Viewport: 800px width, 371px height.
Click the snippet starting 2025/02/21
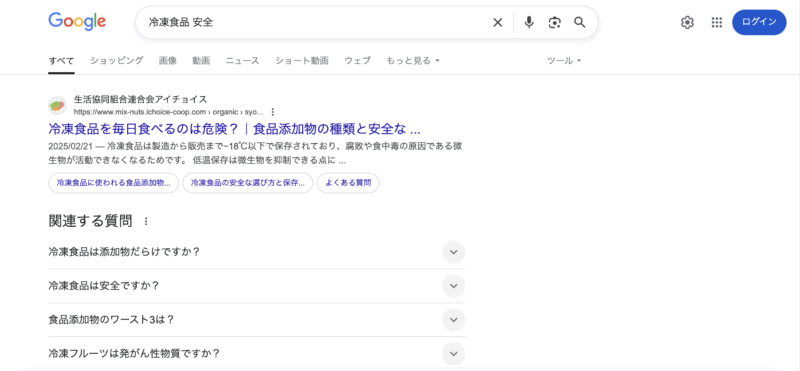coord(255,153)
